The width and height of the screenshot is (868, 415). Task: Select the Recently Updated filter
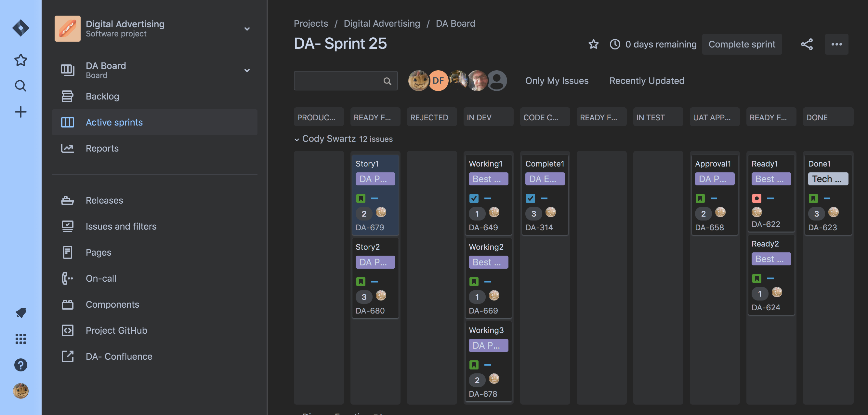[x=646, y=81]
